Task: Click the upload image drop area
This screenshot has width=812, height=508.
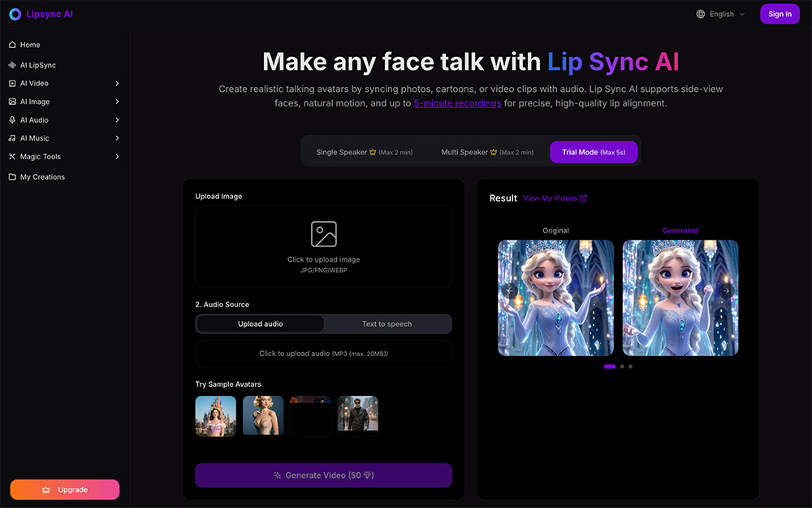Action: click(324, 246)
